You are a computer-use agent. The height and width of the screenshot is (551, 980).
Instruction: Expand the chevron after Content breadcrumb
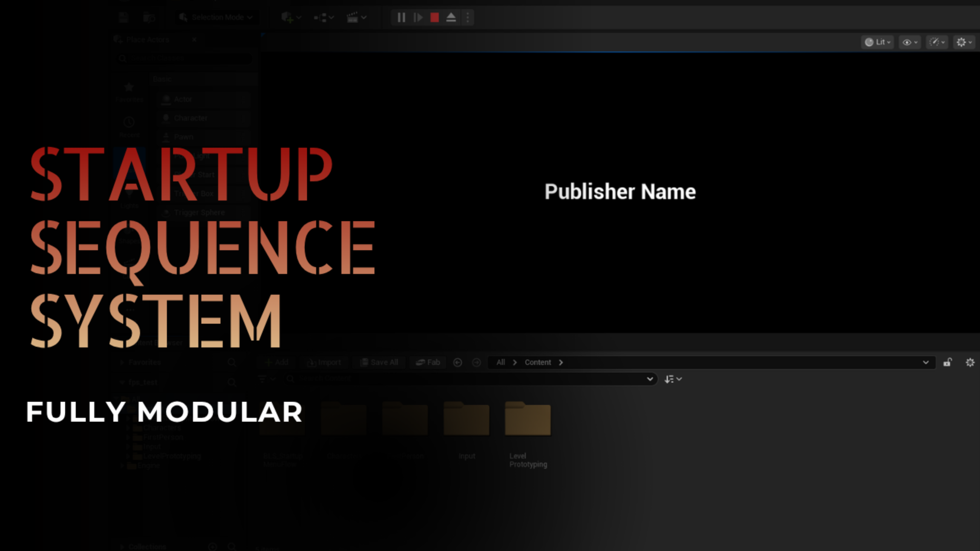(x=560, y=362)
